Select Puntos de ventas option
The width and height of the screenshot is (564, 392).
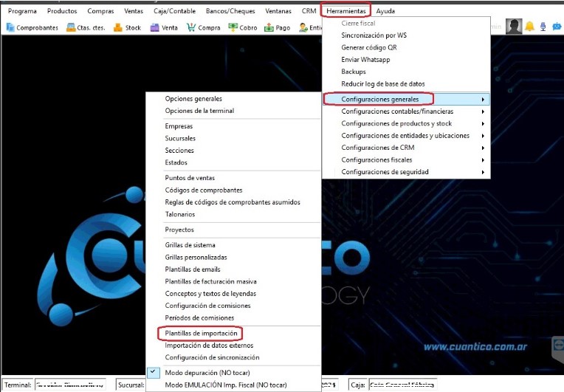tap(190, 178)
